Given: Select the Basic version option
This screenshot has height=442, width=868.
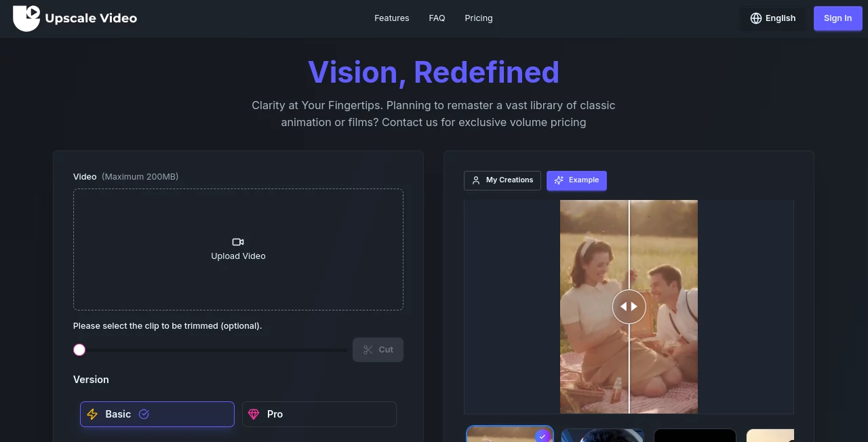Looking at the screenshot, I should 157,414.
